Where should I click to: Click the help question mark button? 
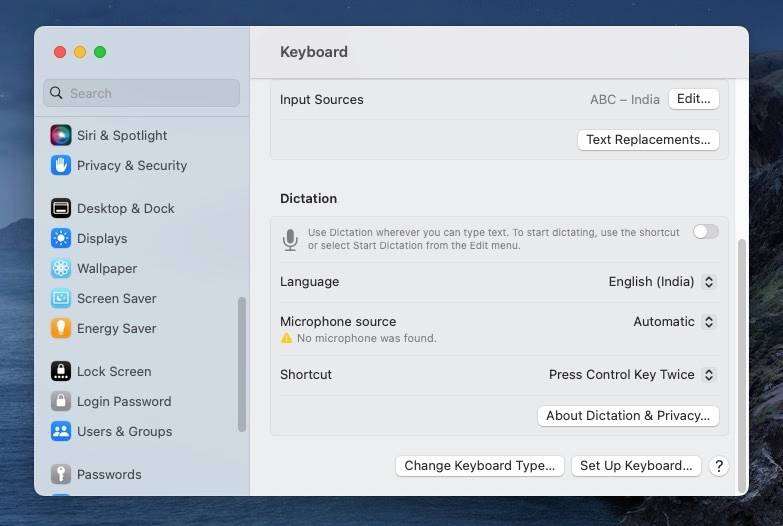point(718,466)
